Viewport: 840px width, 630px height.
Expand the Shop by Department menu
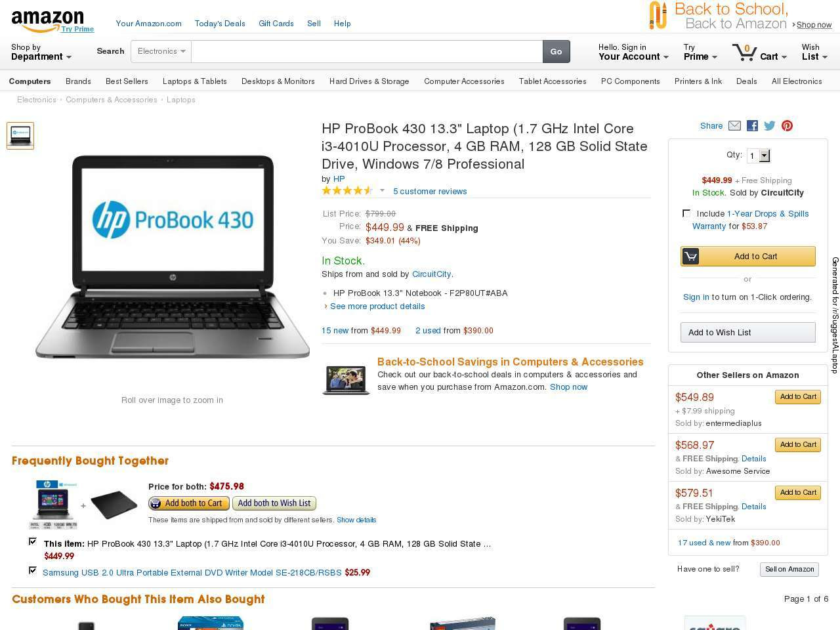tap(41, 52)
